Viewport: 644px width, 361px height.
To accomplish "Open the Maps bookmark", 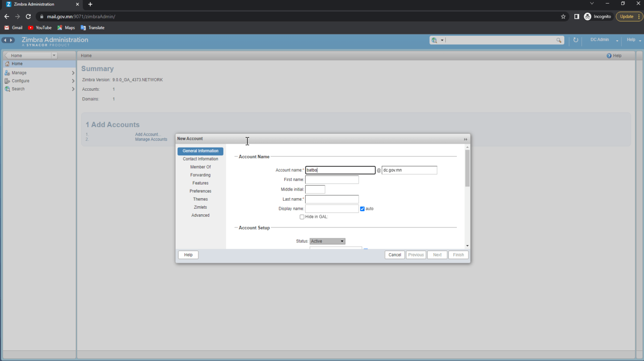I will click(66, 28).
